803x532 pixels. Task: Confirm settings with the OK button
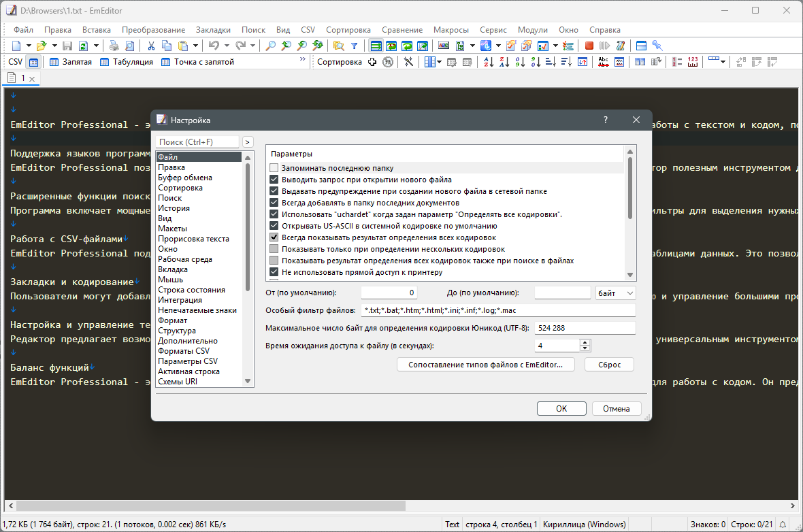[x=561, y=409]
